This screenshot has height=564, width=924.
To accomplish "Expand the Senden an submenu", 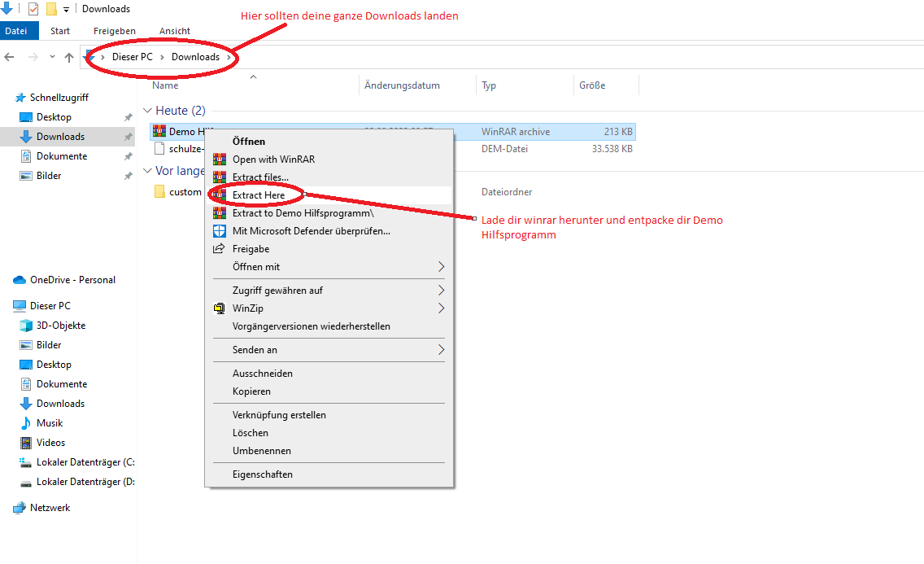I will coord(442,350).
